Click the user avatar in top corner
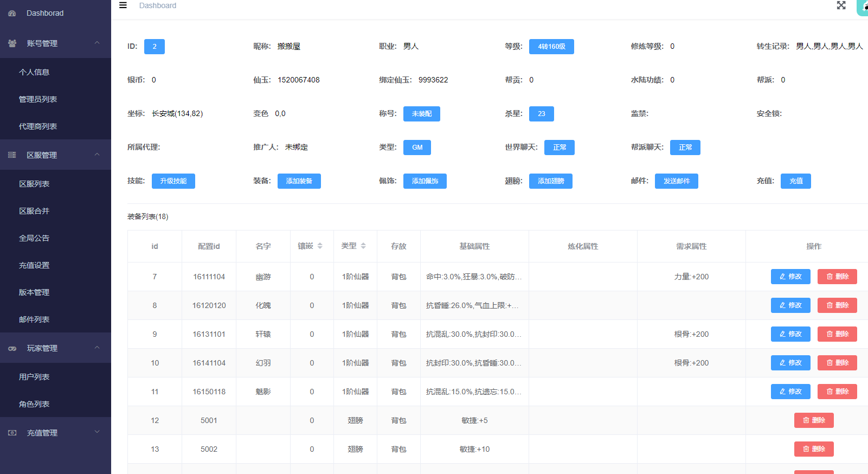The width and height of the screenshot is (868, 474). point(863,8)
